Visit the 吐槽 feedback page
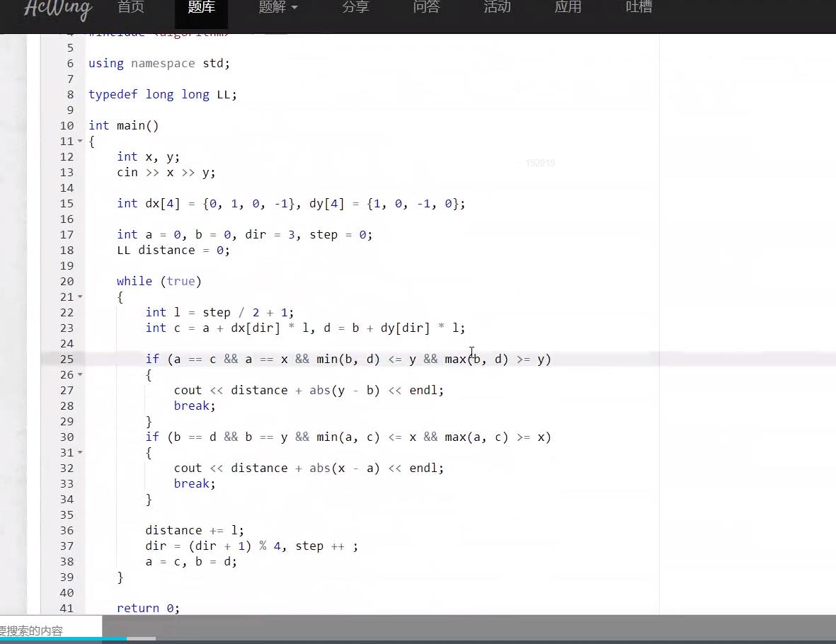 pos(639,8)
